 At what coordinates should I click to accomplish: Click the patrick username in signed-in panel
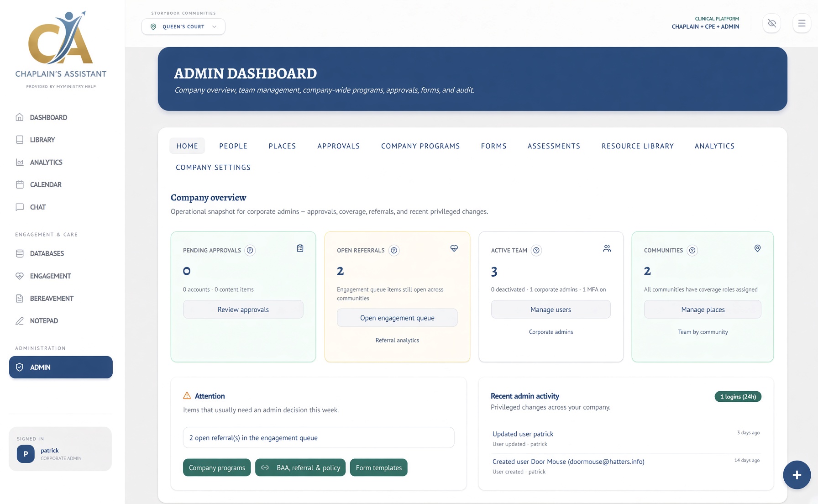[50, 450]
